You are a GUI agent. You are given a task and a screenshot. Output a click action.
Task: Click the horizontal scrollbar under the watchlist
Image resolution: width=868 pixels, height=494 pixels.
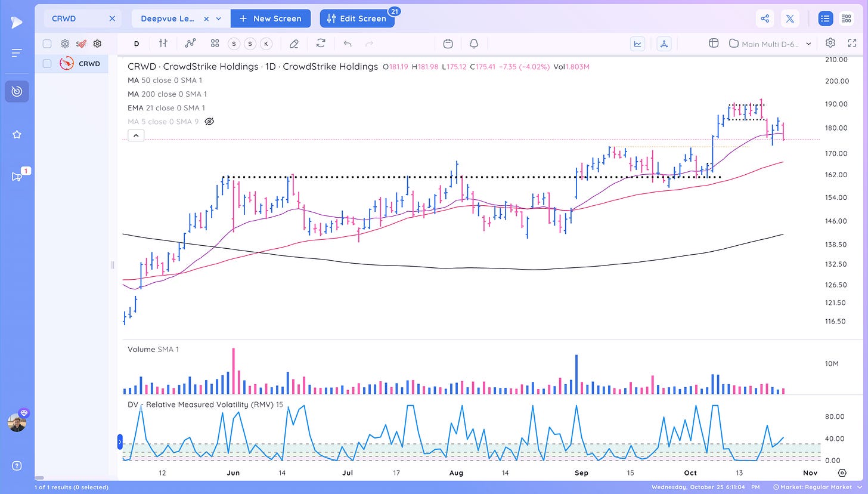tap(40, 478)
